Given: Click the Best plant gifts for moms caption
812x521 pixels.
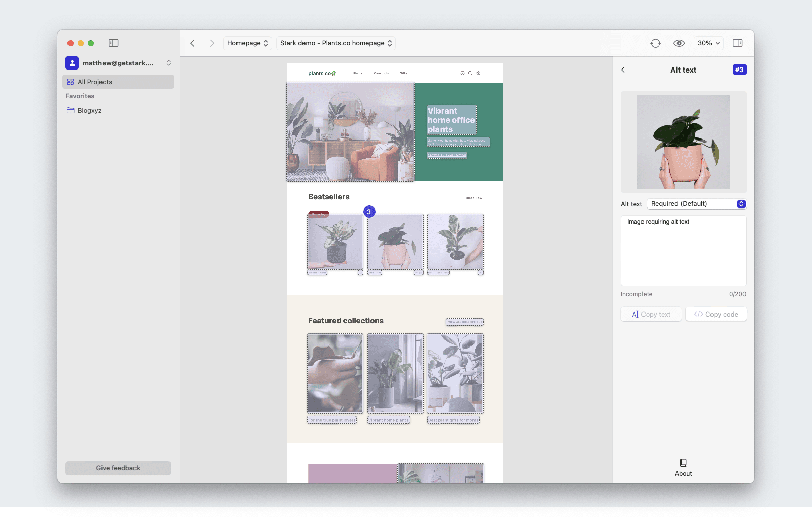Looking at the screenshot, I should tap(453, 420).
